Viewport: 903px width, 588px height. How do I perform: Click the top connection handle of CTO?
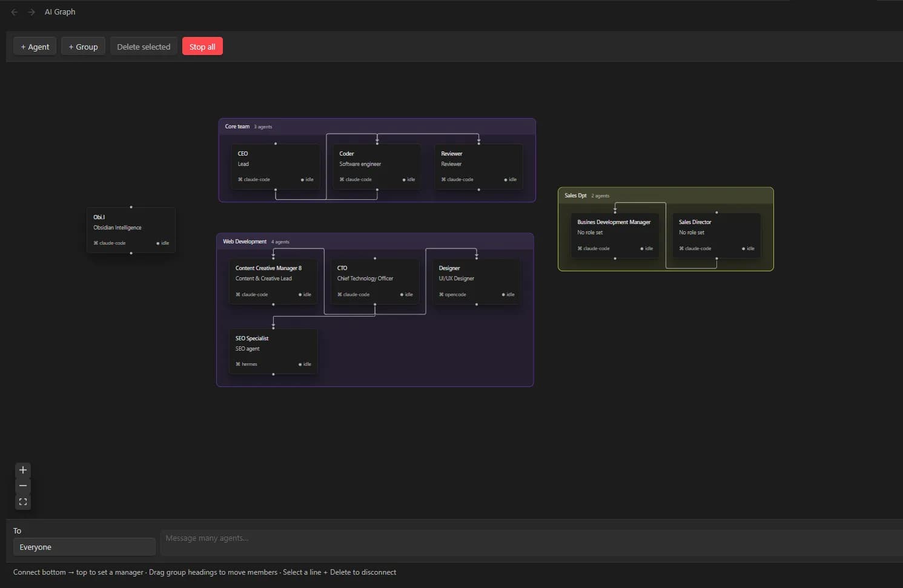pyautogui.click(x=375, y=259)
